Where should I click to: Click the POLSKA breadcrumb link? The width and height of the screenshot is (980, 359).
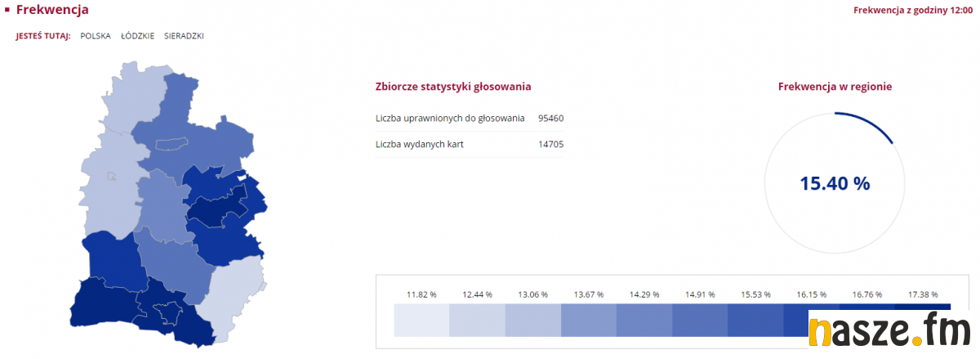(x=96, y=36)
